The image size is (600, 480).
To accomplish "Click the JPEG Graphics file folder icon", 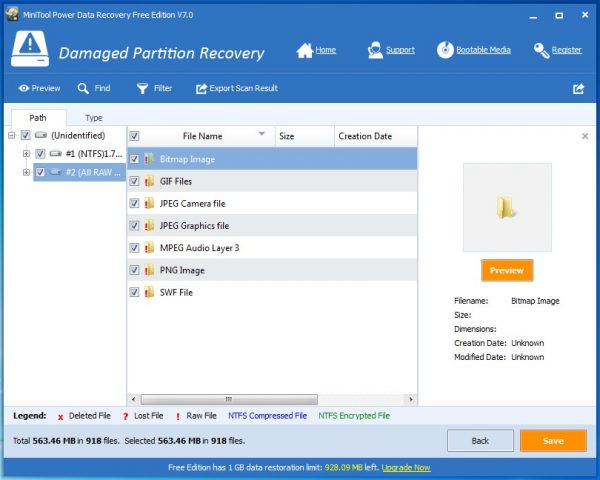I will tap(149, 225).
